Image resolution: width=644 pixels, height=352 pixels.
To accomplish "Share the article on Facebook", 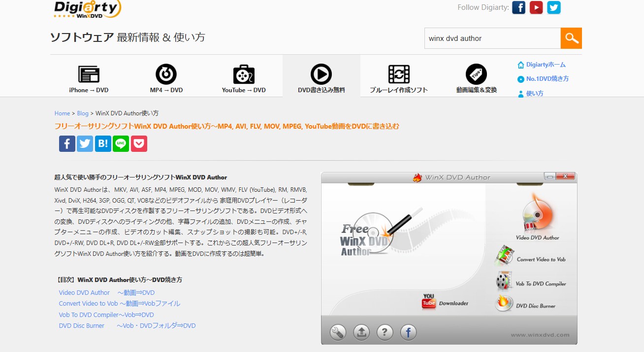I will [x=67, y=143].
